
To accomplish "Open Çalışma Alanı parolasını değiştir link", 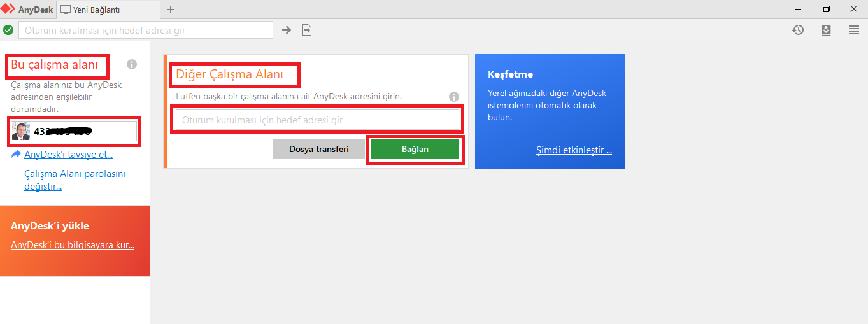I will point(76,180).
